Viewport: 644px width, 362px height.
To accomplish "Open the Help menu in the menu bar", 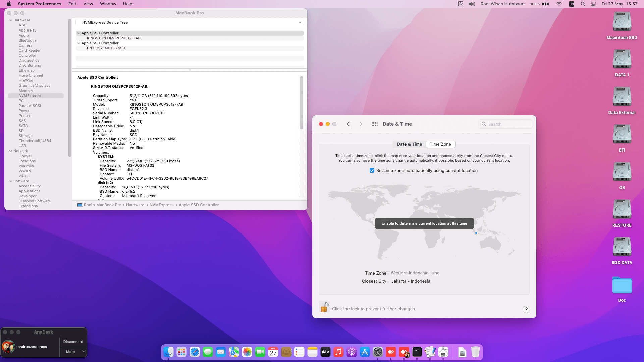I will pos(127,4).
